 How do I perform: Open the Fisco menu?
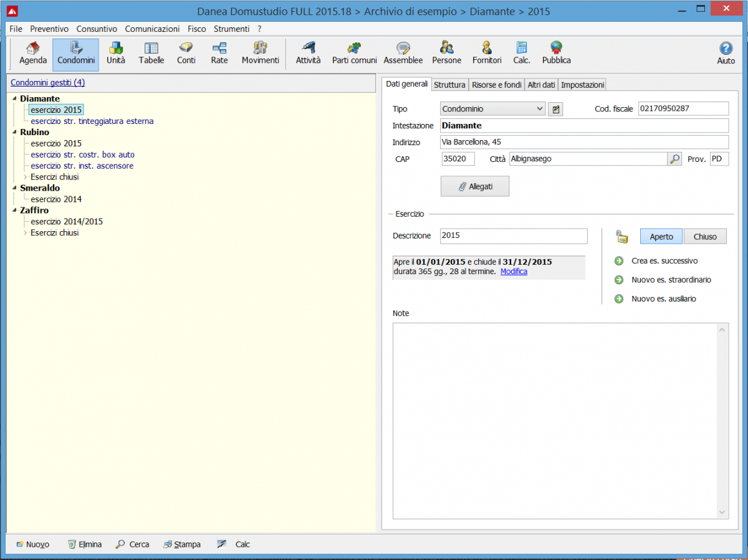pos(197,29)
